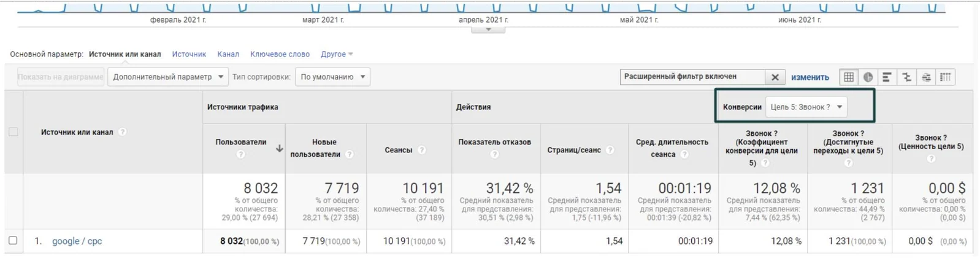Image resolution: width=980 pixels, height=258 pixels.
Task: Open help for Коэффициент конверсии column
Action: (x=765, y=163)
